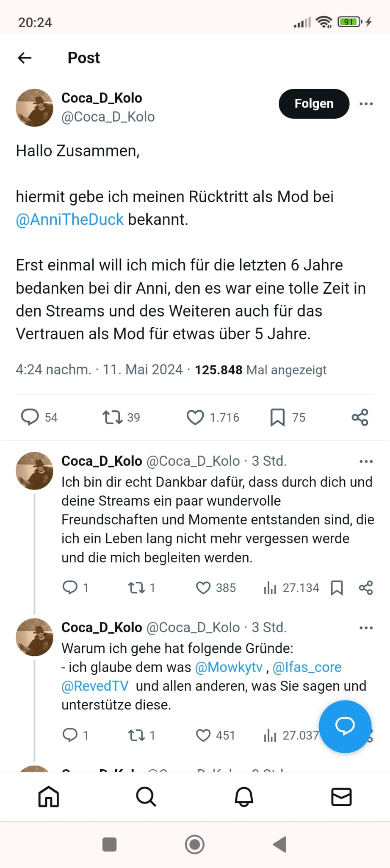Tap the main post's reply icon
Image resolution: width=390 pixels, height=868 pixels.
coord(30,417)
